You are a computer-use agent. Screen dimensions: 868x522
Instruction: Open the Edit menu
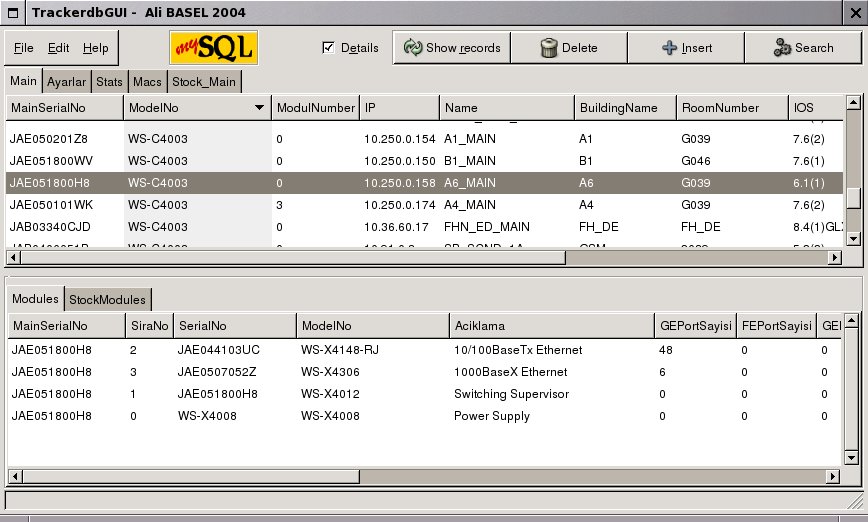click(58, 48)
